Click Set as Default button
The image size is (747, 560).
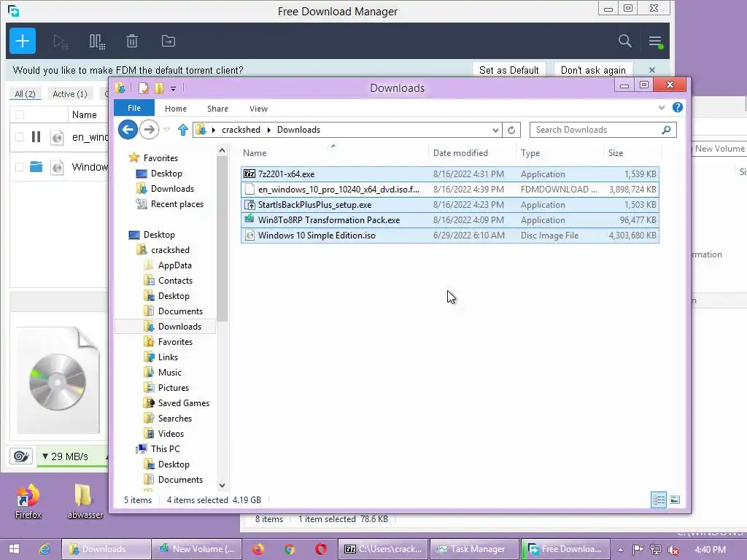508,71
